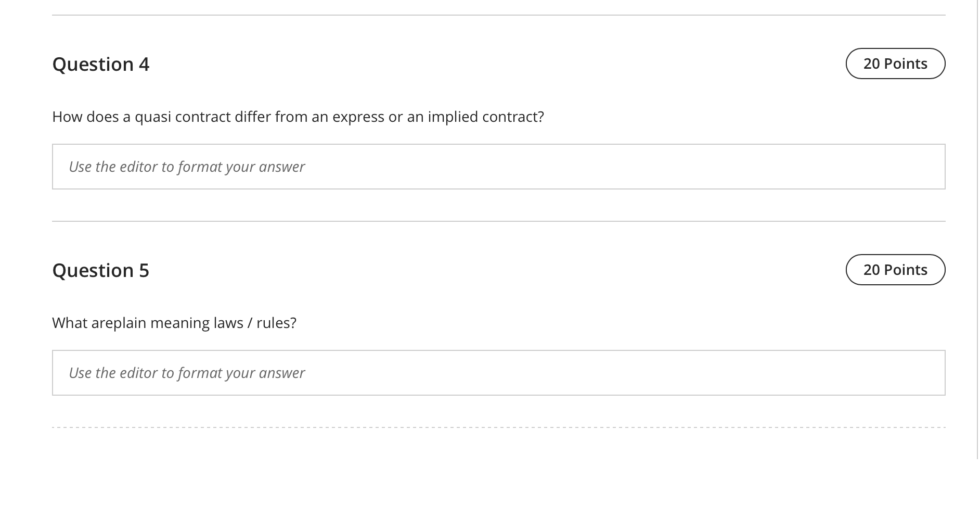Click the answer editor below Question 4
Viewport: 980px width, 530px height.
(497, 166)
